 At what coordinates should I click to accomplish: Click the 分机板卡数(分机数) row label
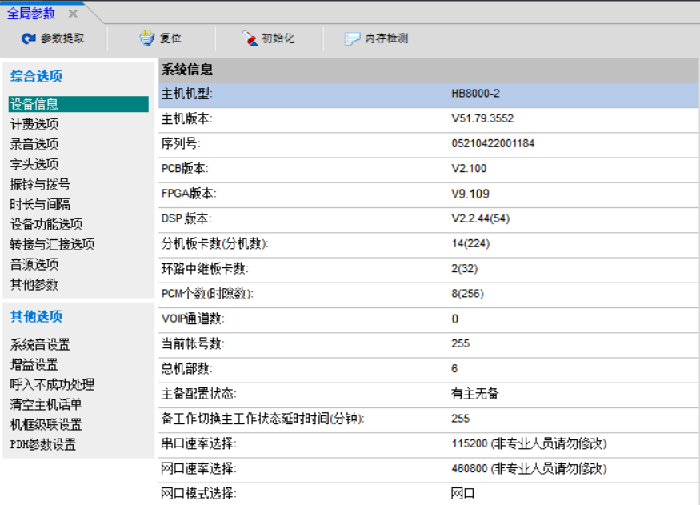click(215, 244)
